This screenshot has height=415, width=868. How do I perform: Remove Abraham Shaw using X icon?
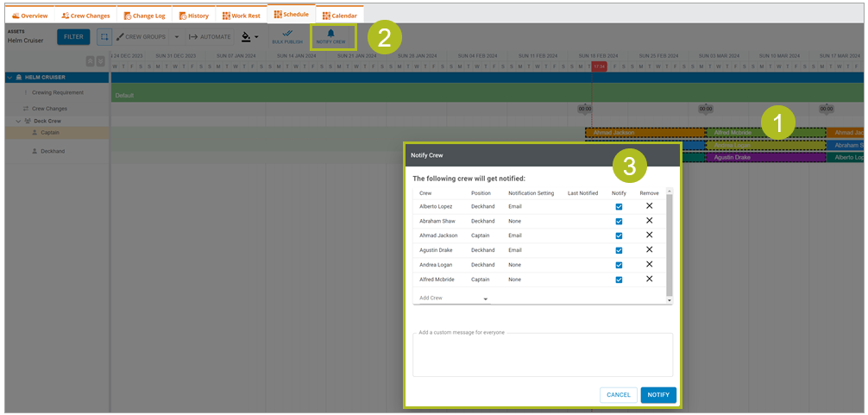[650, 220]
